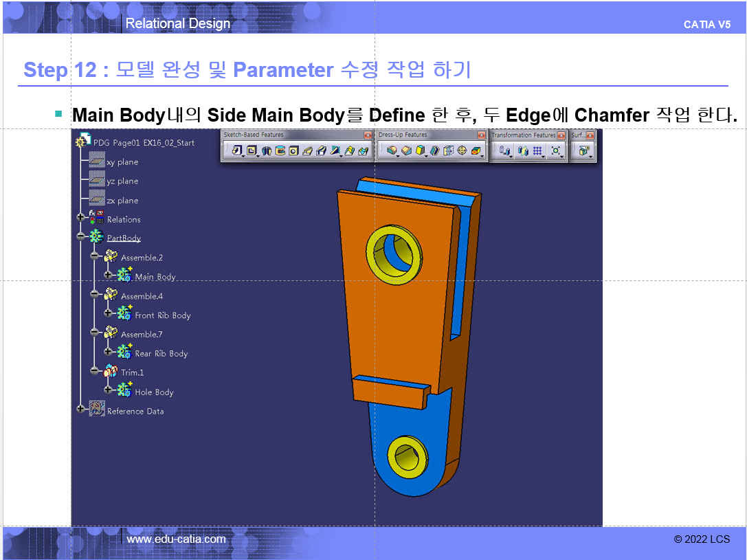Select the Edge Fillet tool
747x560 pixels.
tap(392, 150)
